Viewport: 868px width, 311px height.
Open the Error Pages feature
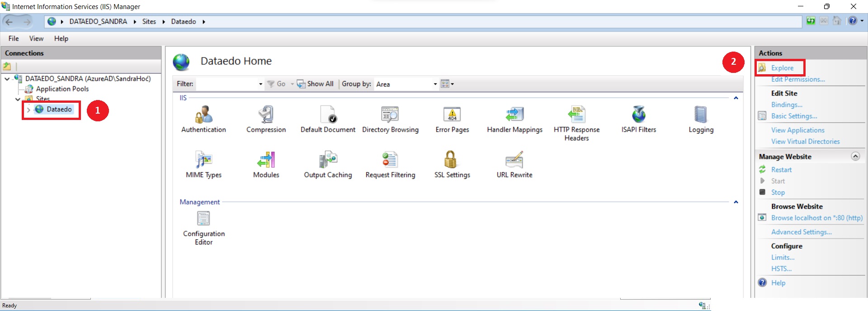point(452,120)
